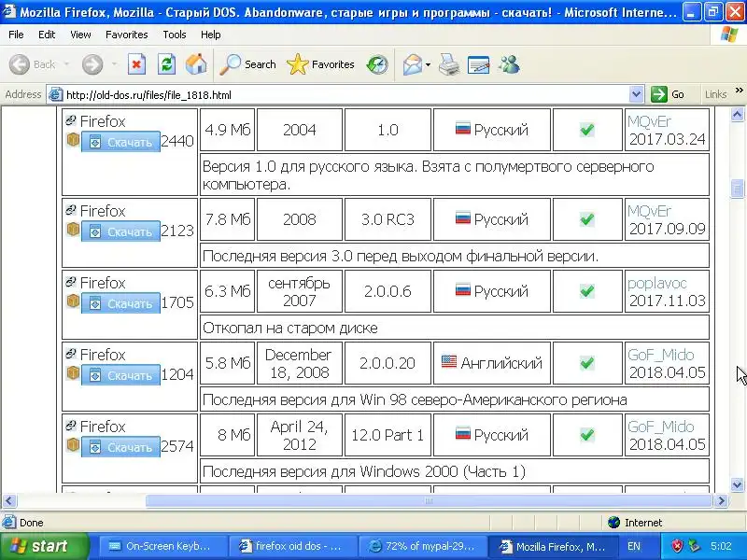Open poplavoc uploader link
747x560 pixels.
[x=657, y=284]
